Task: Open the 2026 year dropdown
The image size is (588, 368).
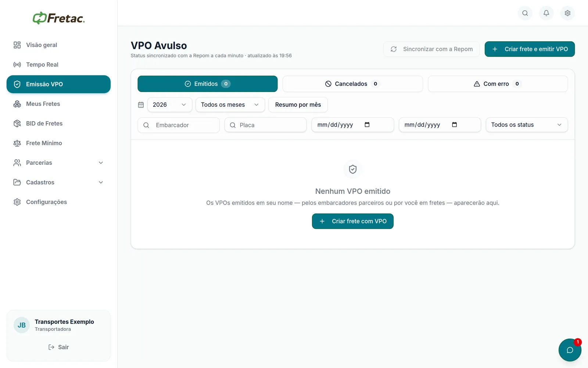Action: [170, 105]
